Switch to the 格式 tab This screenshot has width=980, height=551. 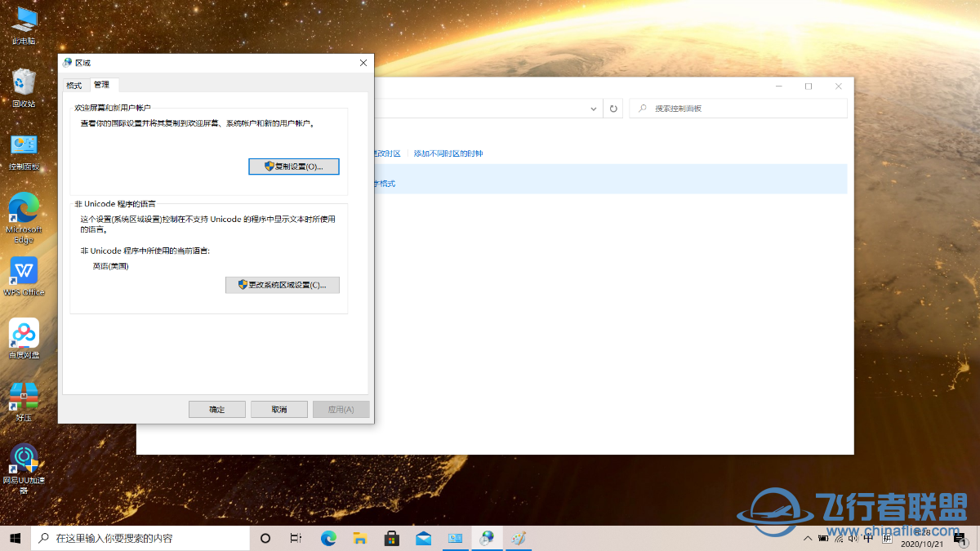click(74, 86)
